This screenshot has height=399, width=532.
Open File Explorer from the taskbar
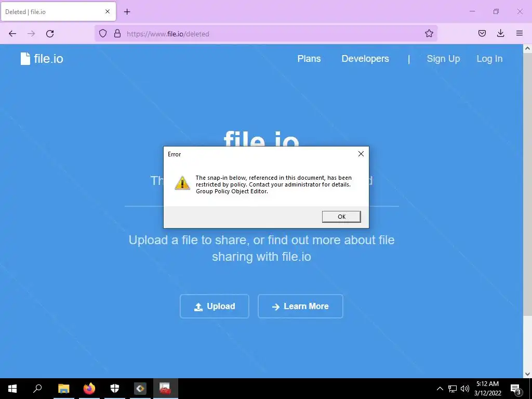(63, 389)
